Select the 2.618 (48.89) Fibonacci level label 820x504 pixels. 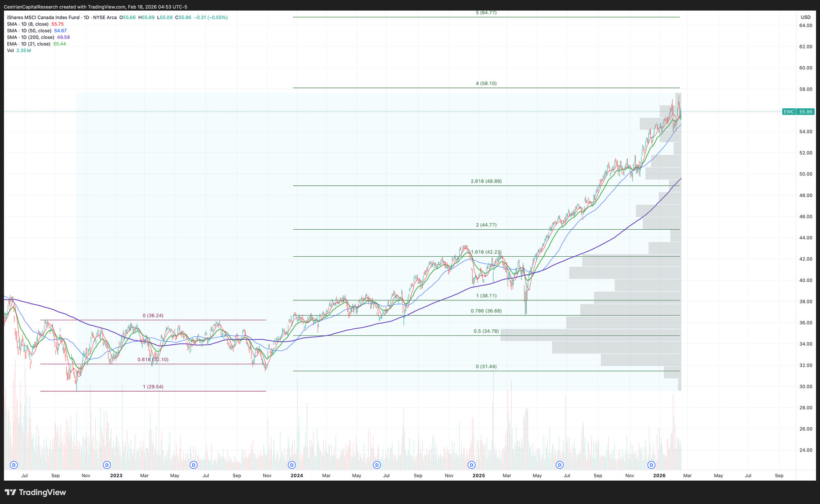486,181
